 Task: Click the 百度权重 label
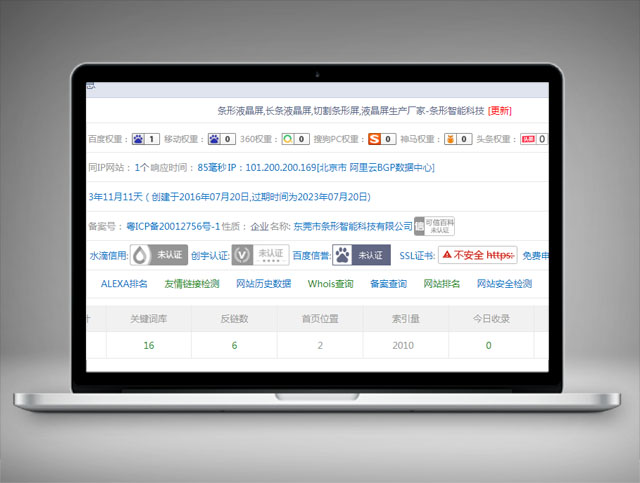point(108,139)
